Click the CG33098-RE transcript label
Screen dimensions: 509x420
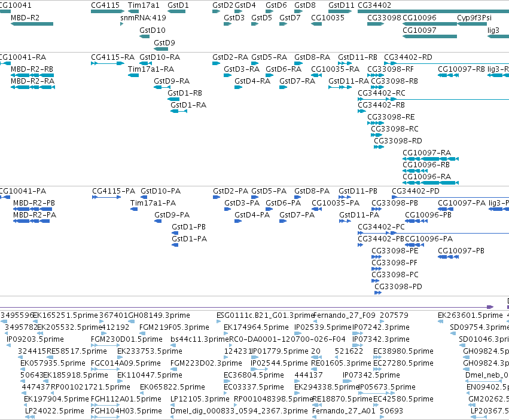pos(391,117)
